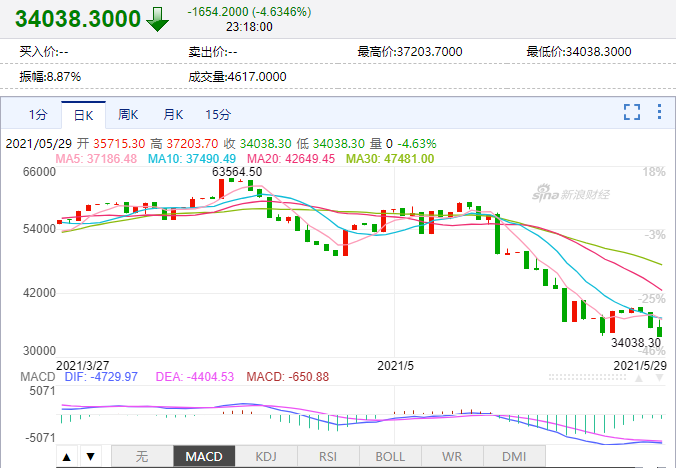Viewport: 676px width, 468px height.
Task: Switch to the RSI indicator
Action: [328, 457]
